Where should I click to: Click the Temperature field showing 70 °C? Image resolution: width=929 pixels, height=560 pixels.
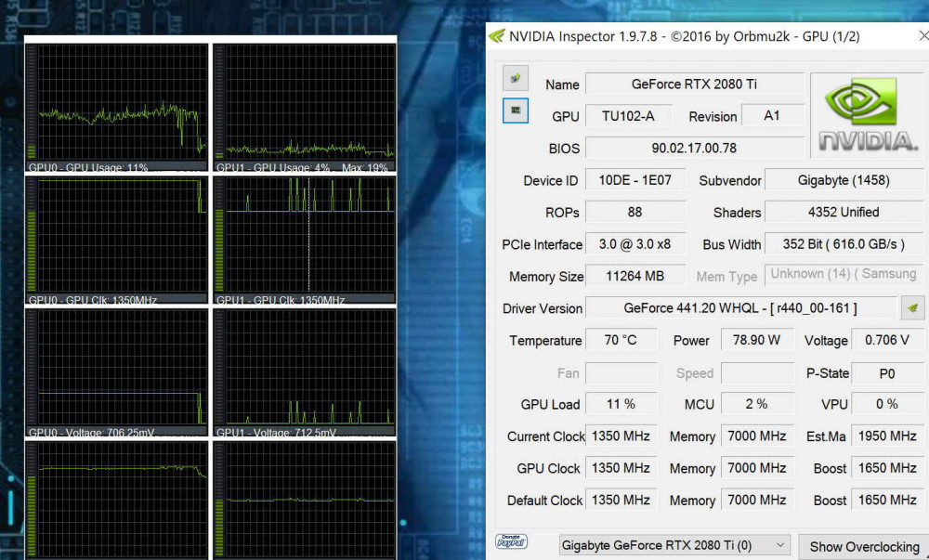click(x=622, y=340)
